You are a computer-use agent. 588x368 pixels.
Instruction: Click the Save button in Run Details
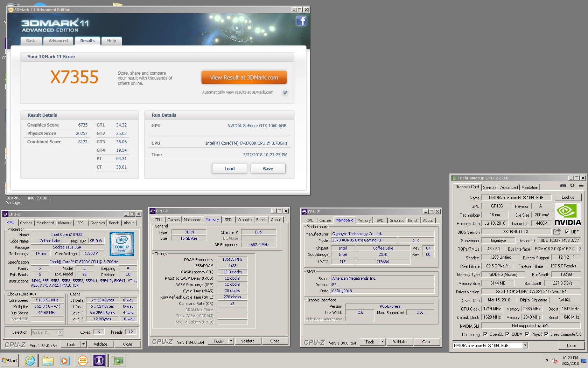[x=268, y=169]
